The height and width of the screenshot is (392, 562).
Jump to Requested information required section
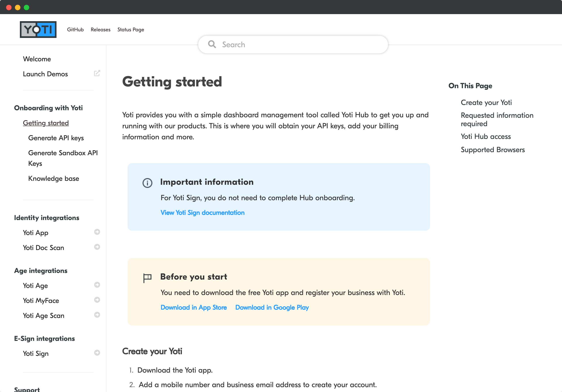pyautogui.click(x=497, y=119)
